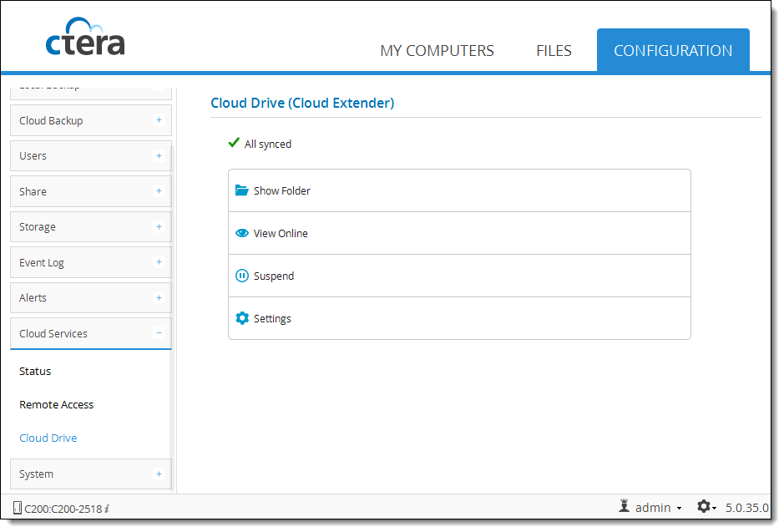Click the Share sidebar label

[x=33, y=191]
